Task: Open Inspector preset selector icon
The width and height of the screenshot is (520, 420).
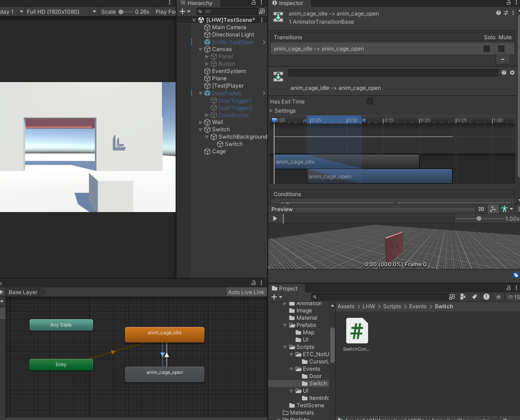Action: (x=506, y=13)
